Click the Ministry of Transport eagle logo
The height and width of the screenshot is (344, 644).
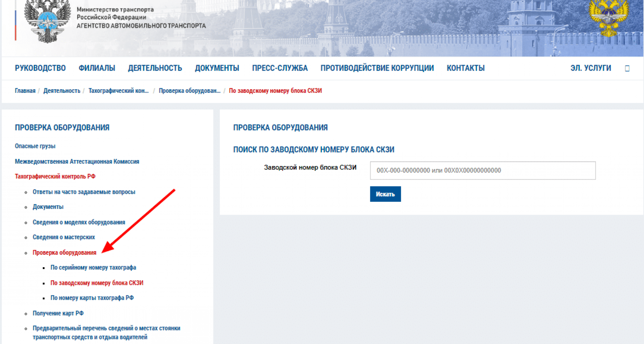(47, 21)
